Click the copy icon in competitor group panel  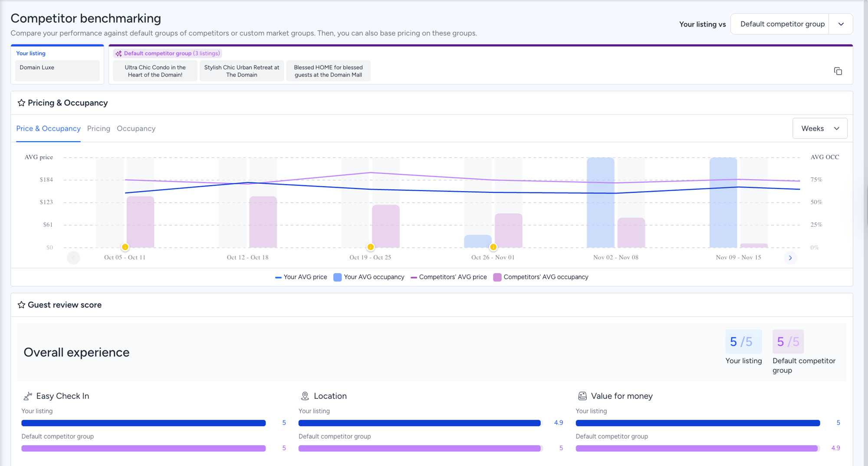coord(838,71)
